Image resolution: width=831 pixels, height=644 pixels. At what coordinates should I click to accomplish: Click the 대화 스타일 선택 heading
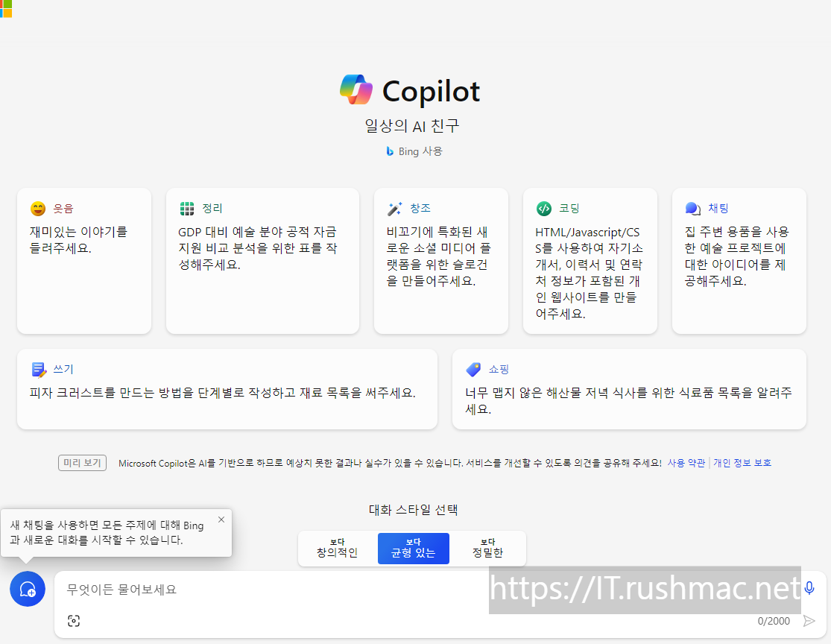pyautogui.click(x=414, y=510)
